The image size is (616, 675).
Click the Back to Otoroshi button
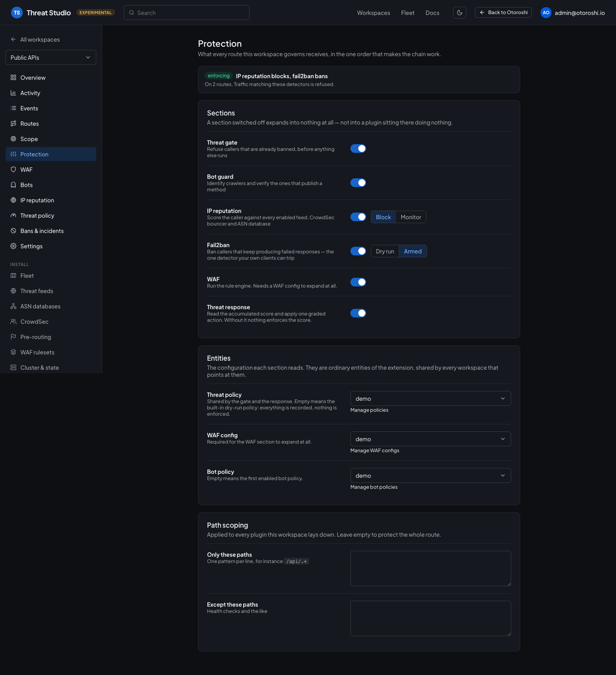tap(503, 13)
